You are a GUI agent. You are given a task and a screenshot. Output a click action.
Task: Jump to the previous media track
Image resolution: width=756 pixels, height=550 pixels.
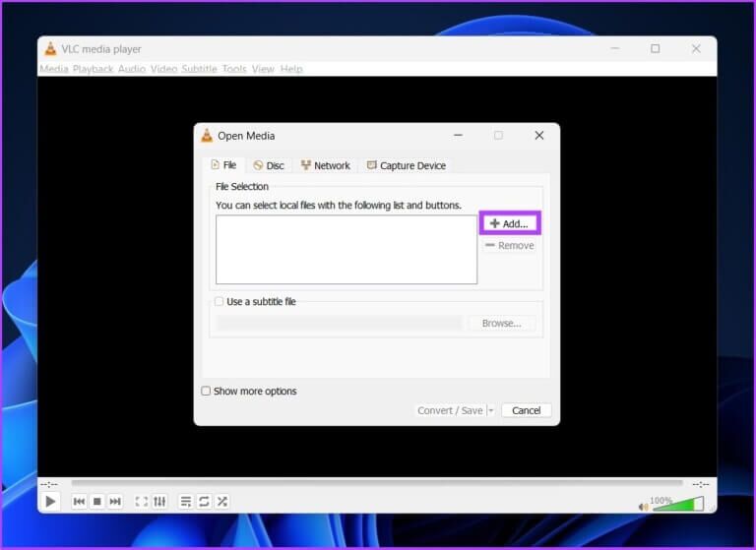(x=79, y=502)
